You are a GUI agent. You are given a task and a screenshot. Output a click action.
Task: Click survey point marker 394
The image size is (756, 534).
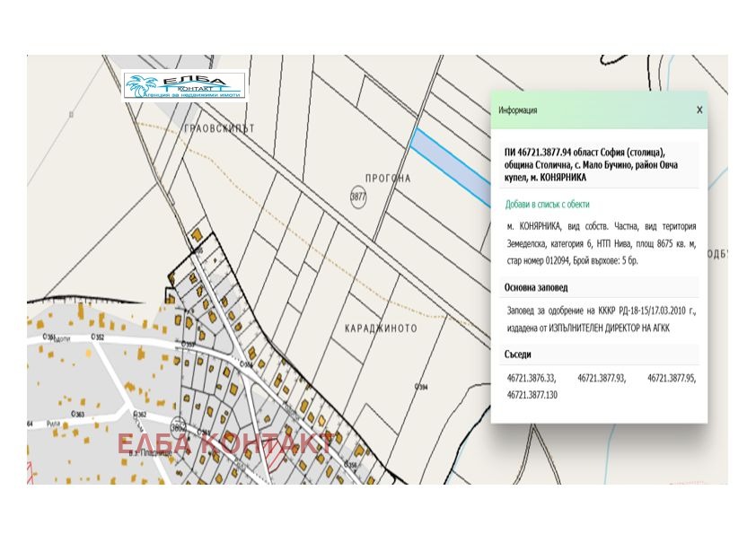(x=421, y=386)
